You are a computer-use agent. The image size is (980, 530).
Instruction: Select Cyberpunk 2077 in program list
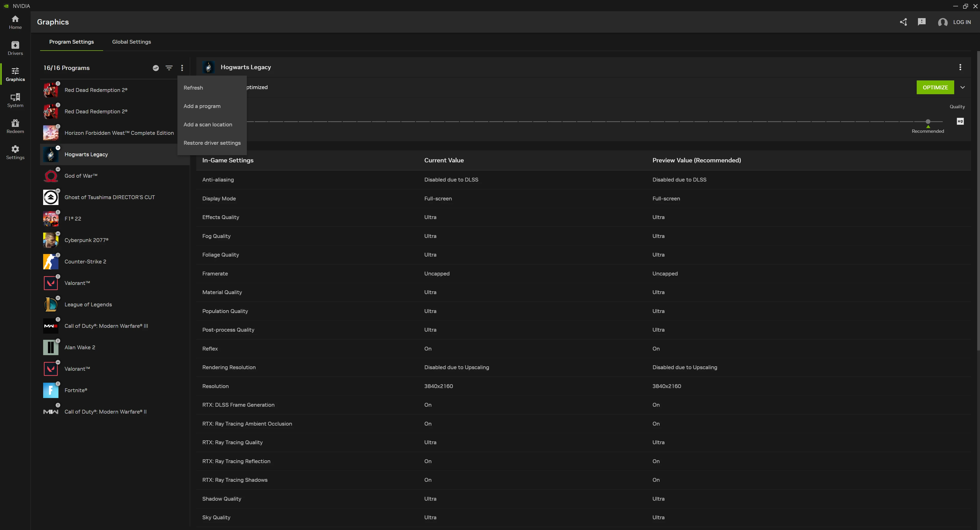point(86,240)
